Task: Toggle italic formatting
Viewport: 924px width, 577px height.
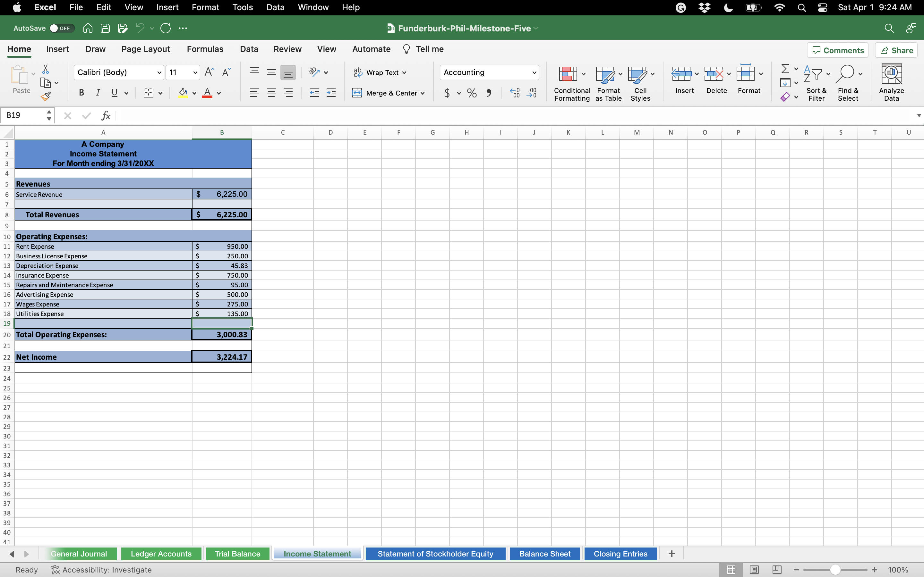Action: 98,93
